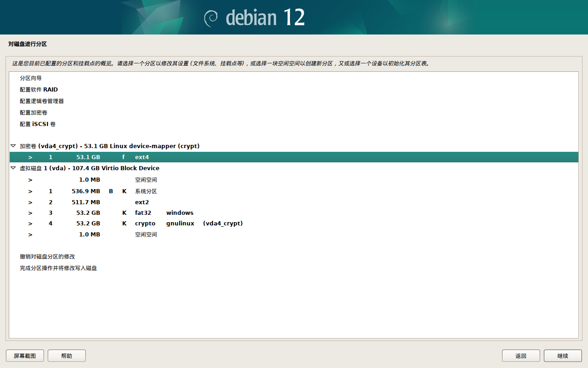Image resolution: width=588 pixels, height=368 pixels.
Task: Select the 53.1 GB ext4 encrypted partition row
Action: click(x=294, y=157)
